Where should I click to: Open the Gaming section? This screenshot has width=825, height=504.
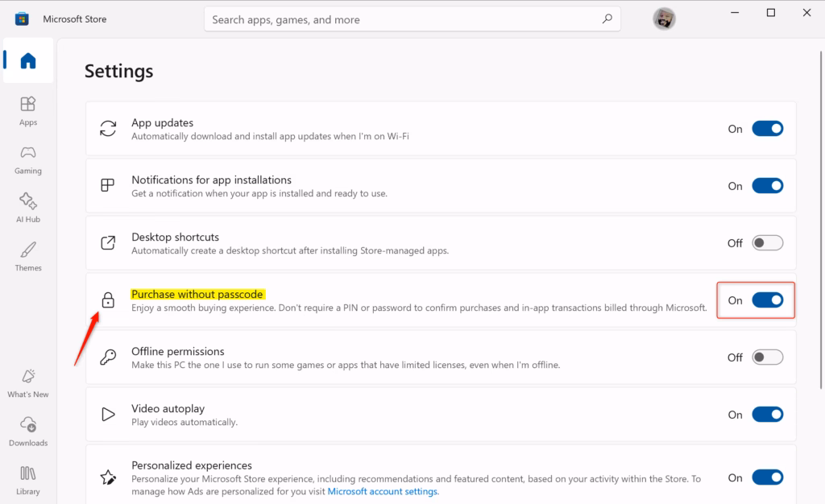[x=27, y=160]
